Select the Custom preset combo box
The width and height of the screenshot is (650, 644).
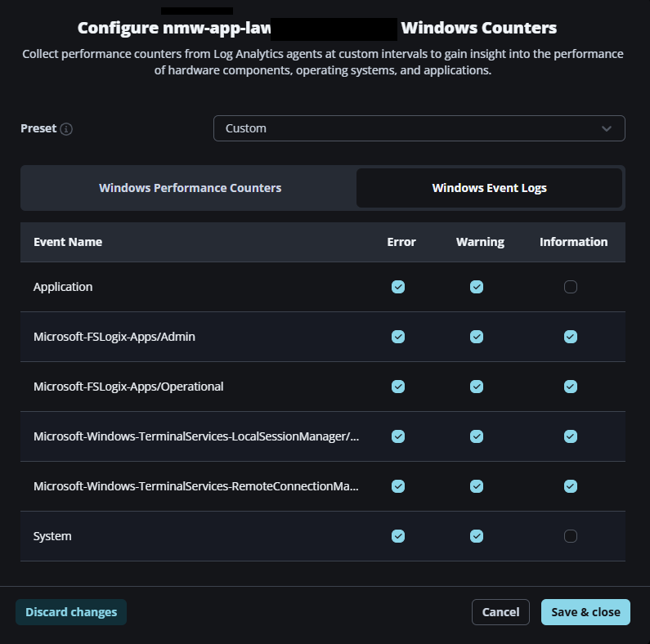point(419,128)
